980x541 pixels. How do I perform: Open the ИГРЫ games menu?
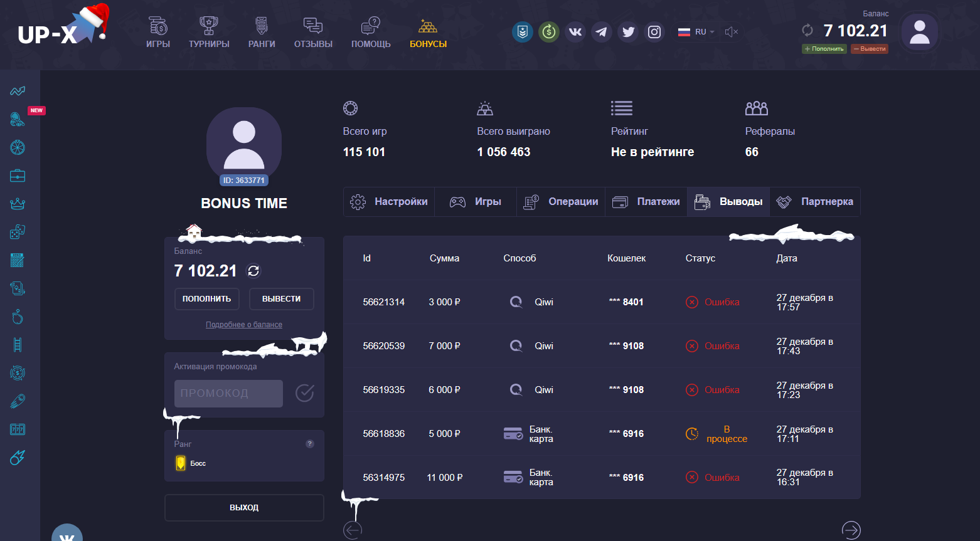(158, 33)
